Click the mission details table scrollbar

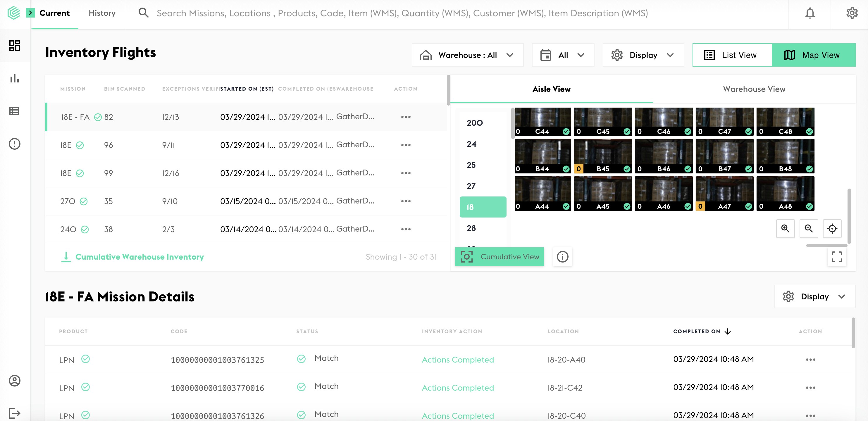pyautogui.click(x=853, y=333)
